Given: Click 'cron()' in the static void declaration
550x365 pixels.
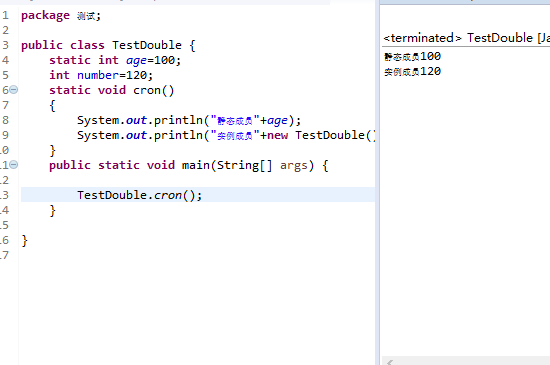Looking at the screenshot, I should click(x=154, y=90).
